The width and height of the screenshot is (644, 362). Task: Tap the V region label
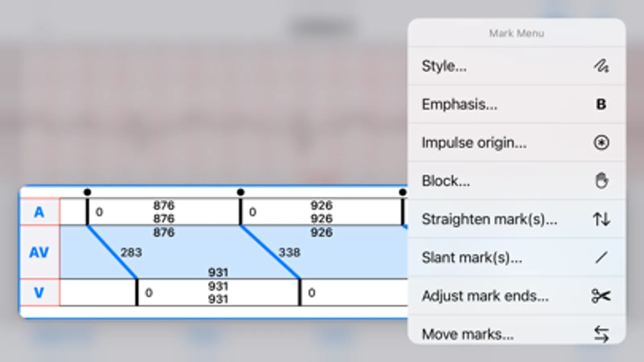tap(39, 292)
